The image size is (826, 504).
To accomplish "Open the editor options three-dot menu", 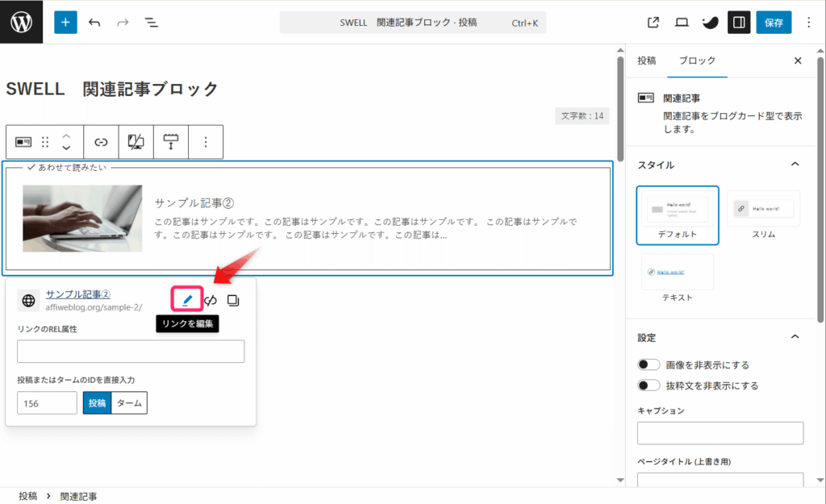I will pos(808,22).
